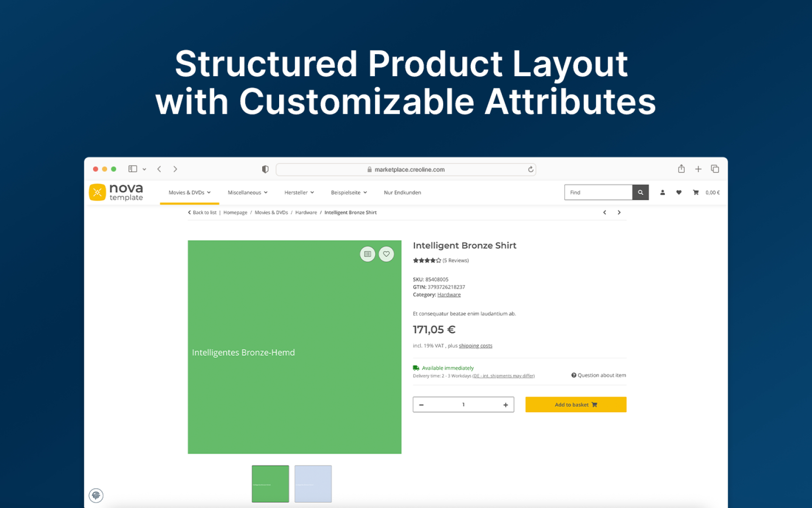Open Movies & DVDs breadcrumb link
Screen dimensions: 812x508
point(271,213)
